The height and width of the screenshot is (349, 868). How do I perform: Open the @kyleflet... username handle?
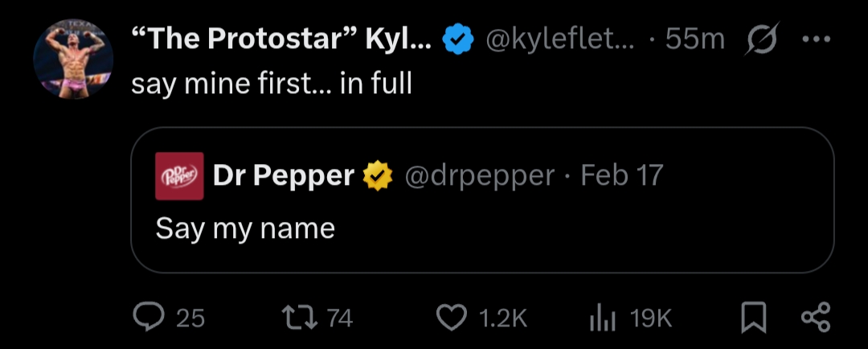559,39
